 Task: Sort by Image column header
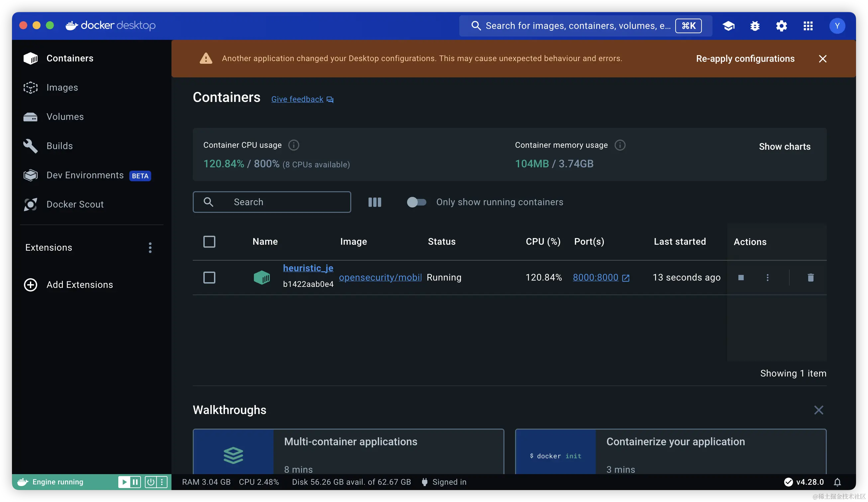pos(353,242)
